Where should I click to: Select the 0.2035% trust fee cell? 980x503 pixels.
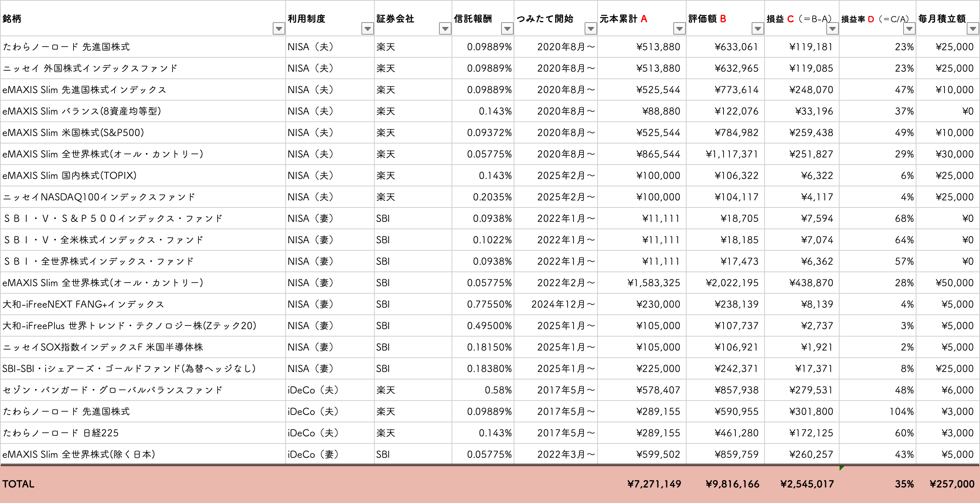[x=483, y=197]
